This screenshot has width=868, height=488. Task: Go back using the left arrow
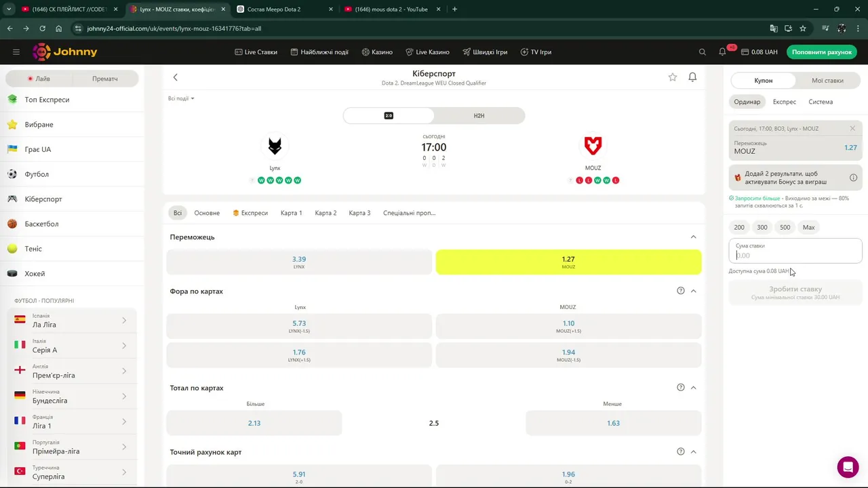[x=175, y=77]
